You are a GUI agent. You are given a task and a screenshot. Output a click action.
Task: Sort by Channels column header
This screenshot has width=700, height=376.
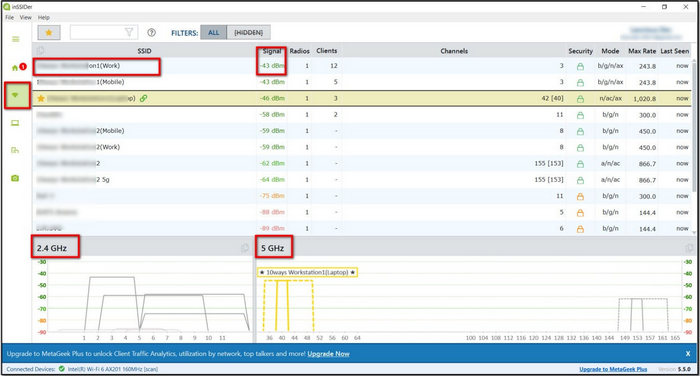click(454, 51)
